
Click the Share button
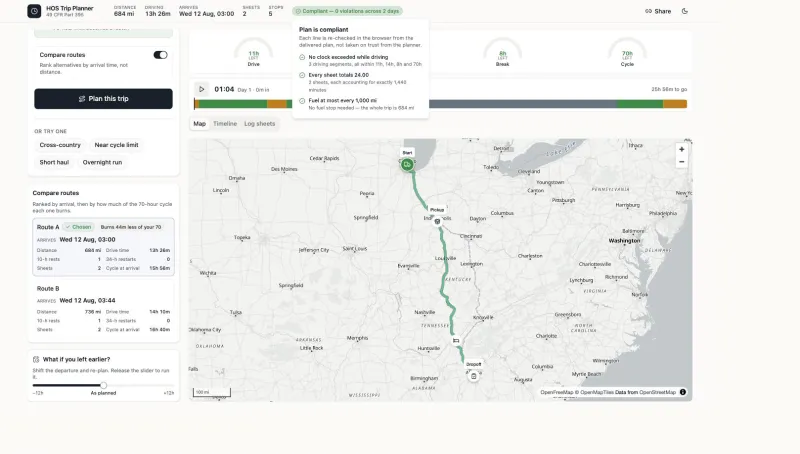[658, 11]
